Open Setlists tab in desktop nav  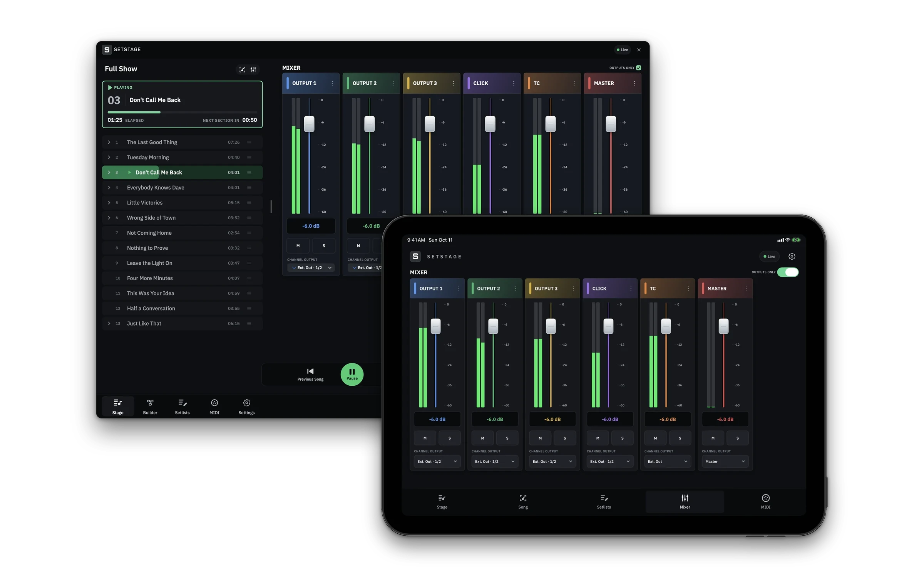point(182,407)
